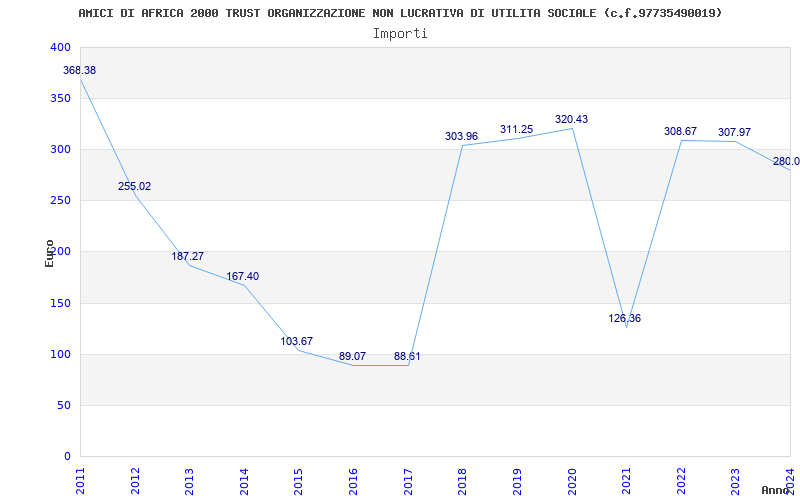Click the 2016 x-axis year label
The height and width of the screenshot is (500, 800).
(x=354, y=481)
